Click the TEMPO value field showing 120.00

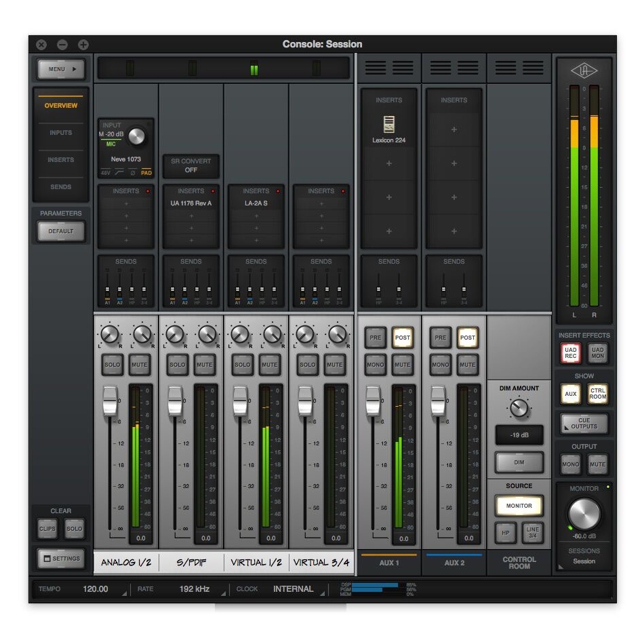click(96, 589)
